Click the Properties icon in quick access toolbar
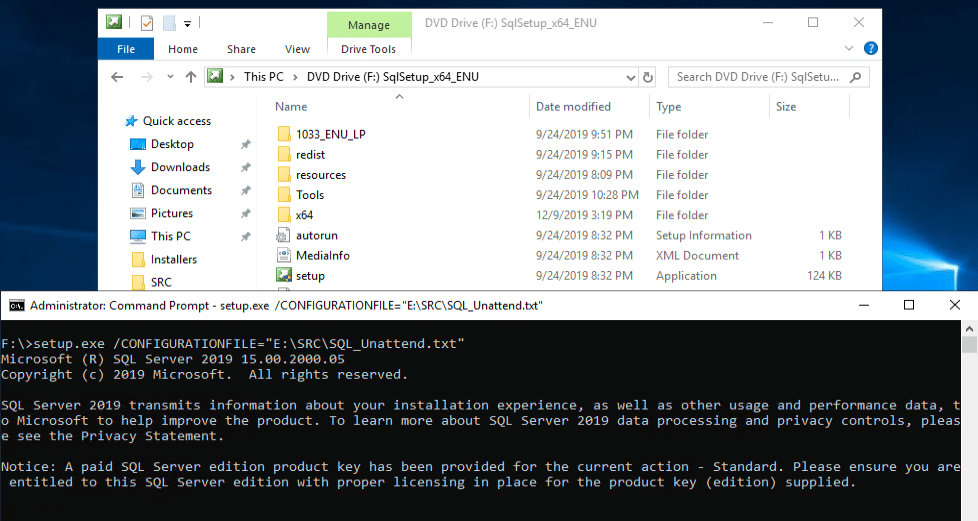This screenshot has width=978, height=521. pyautogui.click(x=147, y=22)
